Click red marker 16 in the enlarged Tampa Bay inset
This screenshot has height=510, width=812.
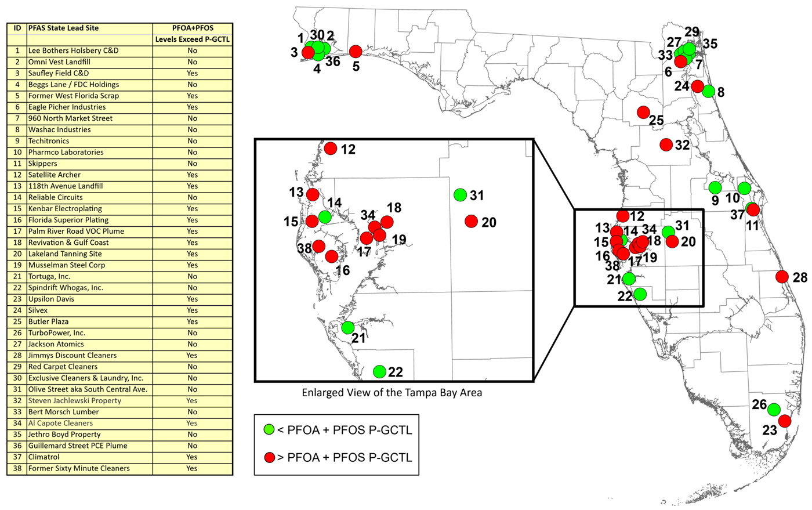(332, 256)
